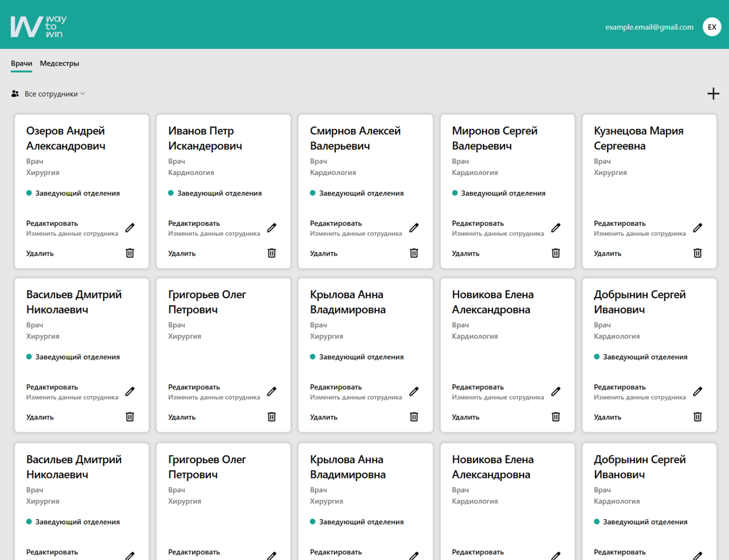Click trash icon on Озеров Андрей card
729x560 pixels.
130,253
